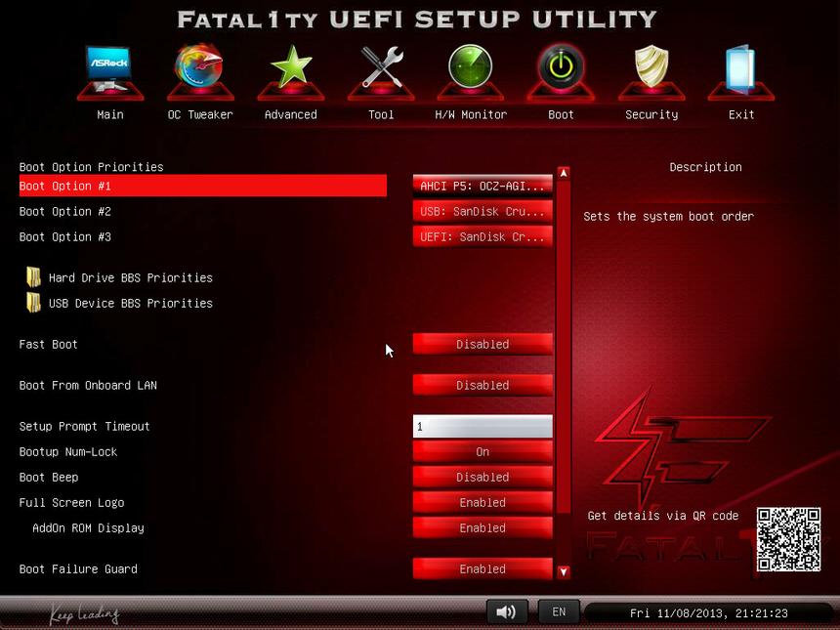Click the date and time display
Image resolution: width=840 pixels, height=630 pixels.
coord(709,612)
